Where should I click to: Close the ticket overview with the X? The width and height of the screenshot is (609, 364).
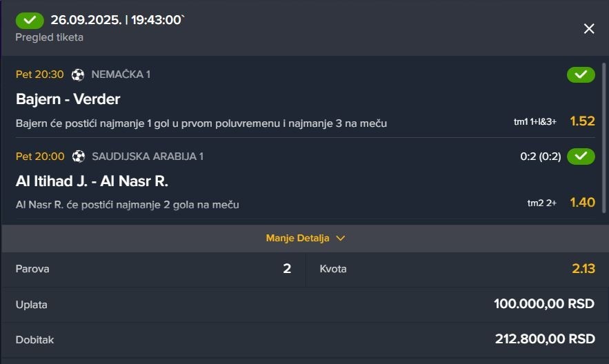coord(589,28)
